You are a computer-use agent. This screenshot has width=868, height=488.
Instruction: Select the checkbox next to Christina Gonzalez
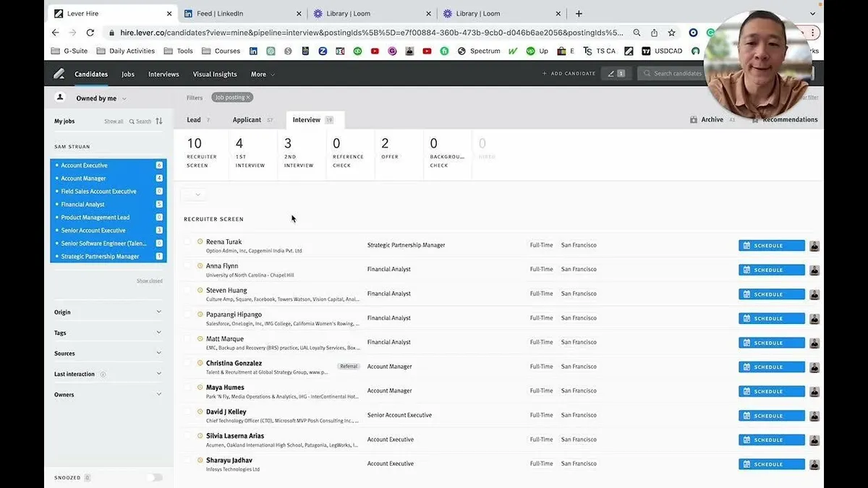189,362
